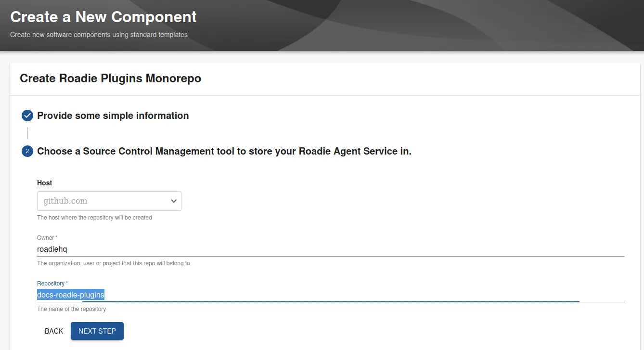Click the 'Create a New Component' page title

click(103, 17)
